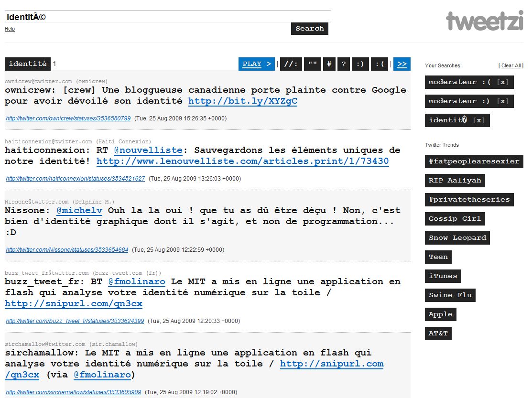Select trend Snow Leopard
532x398 pixels.
click(457, 237)
